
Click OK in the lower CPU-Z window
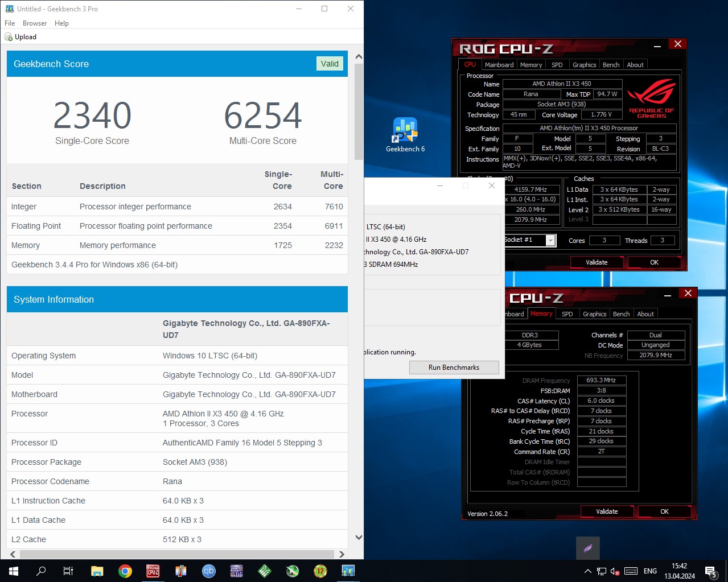point(664,511)
